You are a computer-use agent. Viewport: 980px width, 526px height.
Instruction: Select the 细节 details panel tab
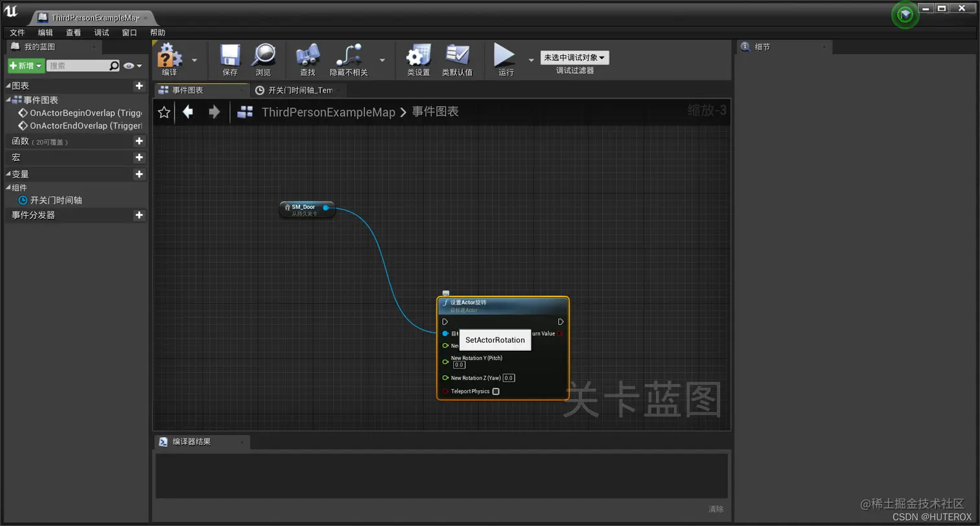click(x=784, y=47)
